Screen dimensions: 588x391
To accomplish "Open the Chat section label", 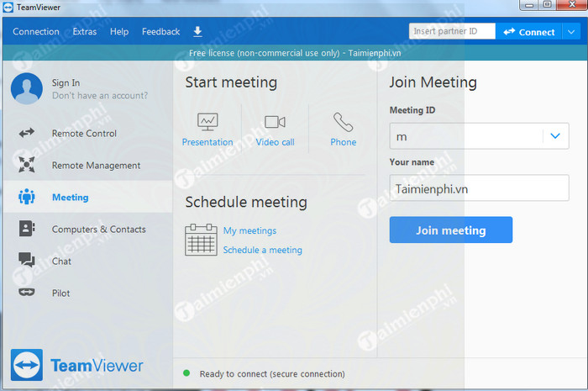I will tap(61, 262).
